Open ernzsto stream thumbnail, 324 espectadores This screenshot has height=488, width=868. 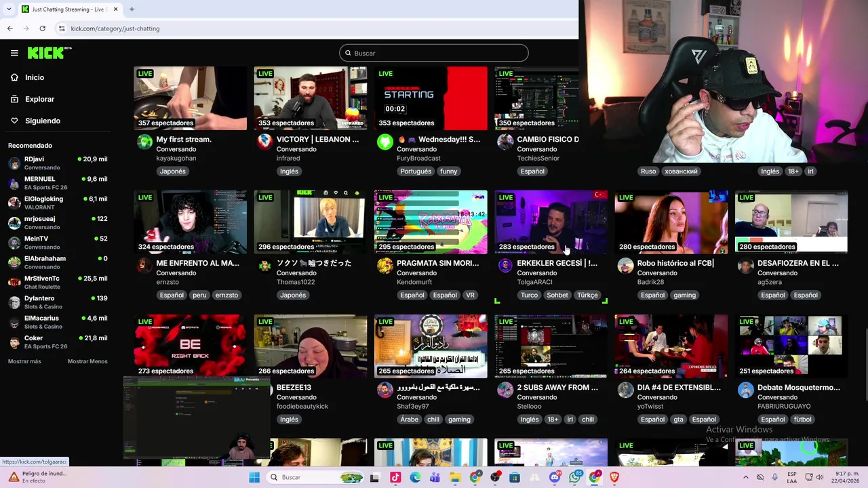[191, 222]
